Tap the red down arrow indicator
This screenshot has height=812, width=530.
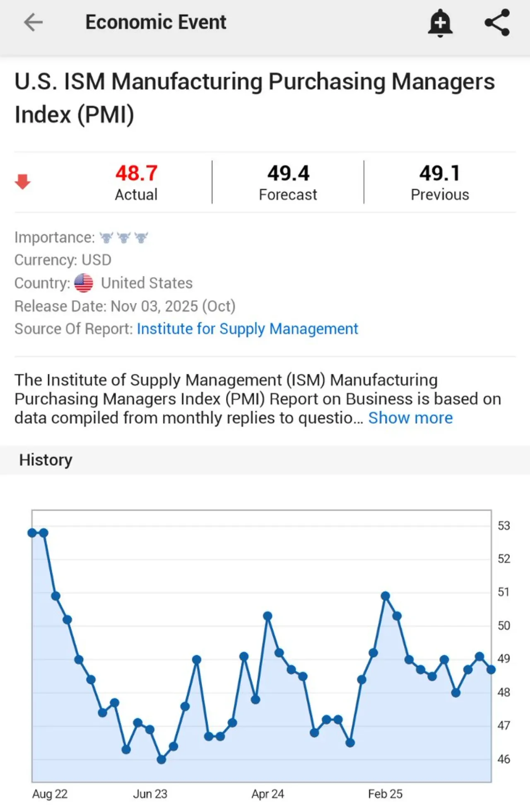tap(23, 181)
